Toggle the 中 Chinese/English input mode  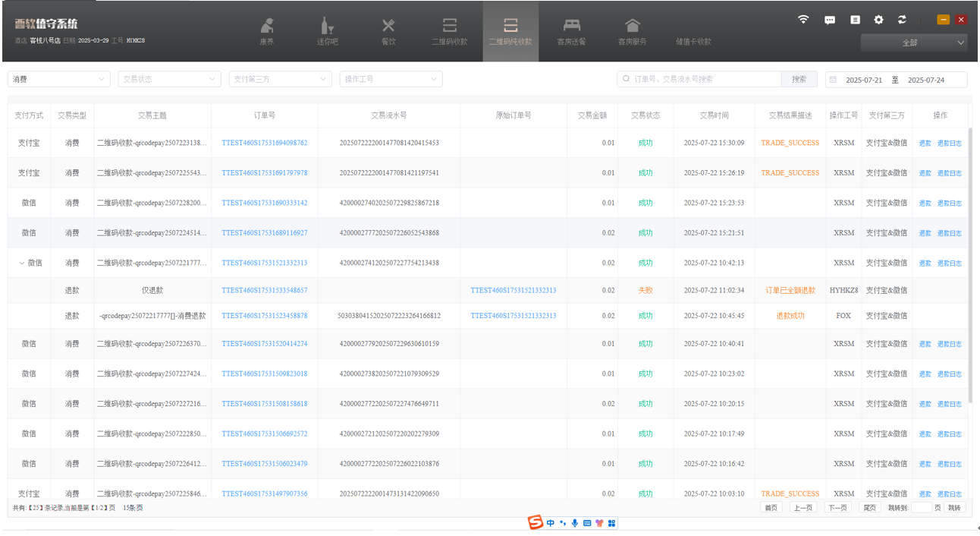(551, 523)
